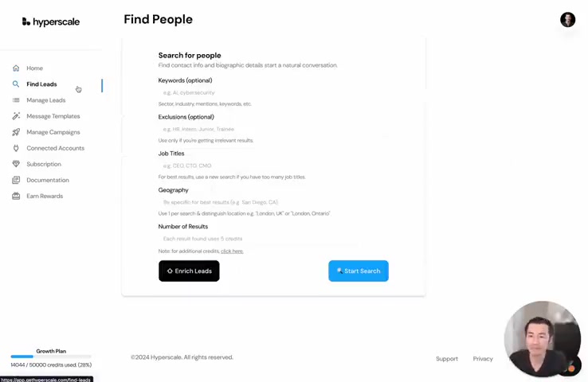This screenshot has width=588, height=382.
Task: Click the Subscription diamond icon
Action: (16, 164)
